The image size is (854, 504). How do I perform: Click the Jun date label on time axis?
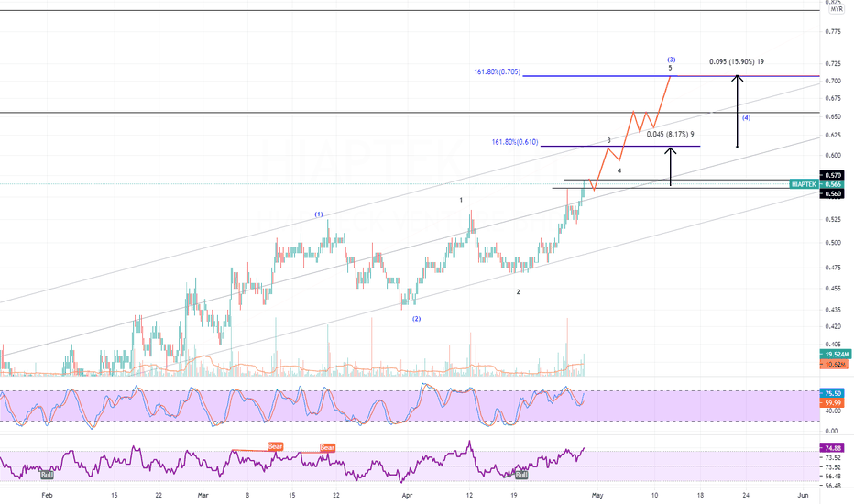tap(803, 495)
